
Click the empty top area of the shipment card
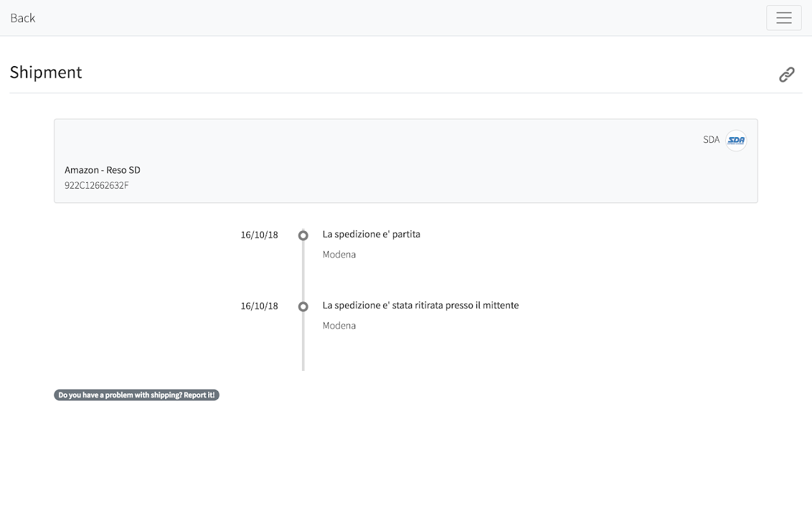(x=381, y=137)
